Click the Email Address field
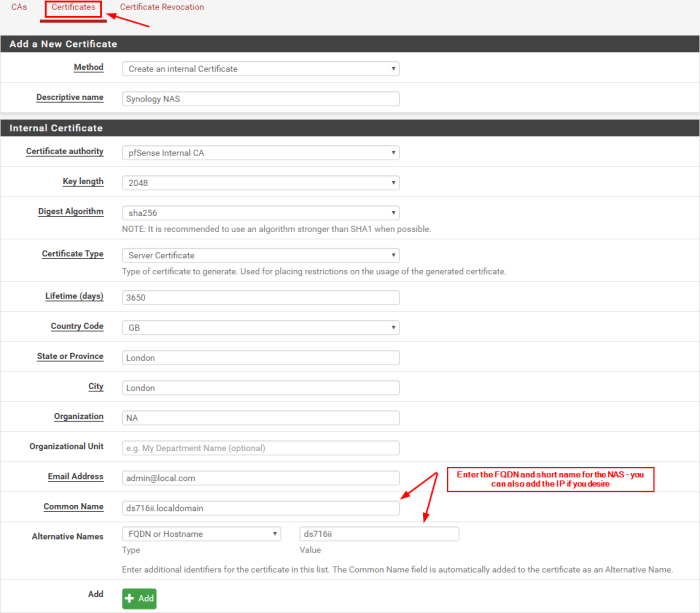 pos(260,478)
